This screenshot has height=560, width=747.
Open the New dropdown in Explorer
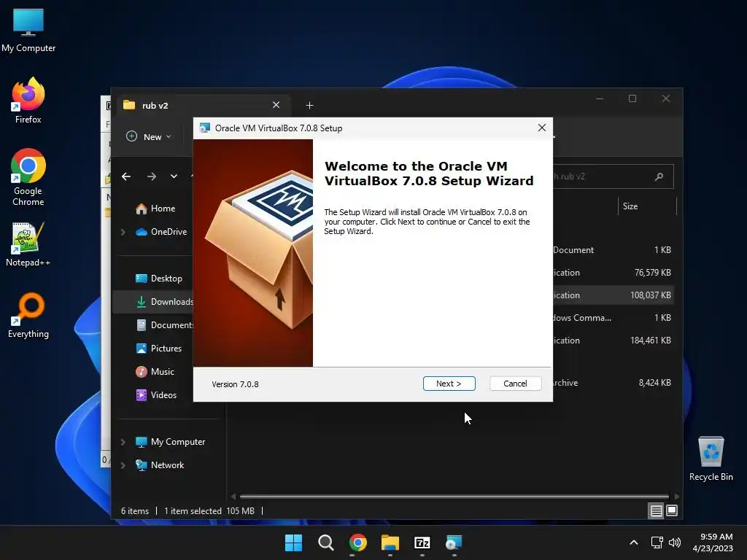coord(149,136)
